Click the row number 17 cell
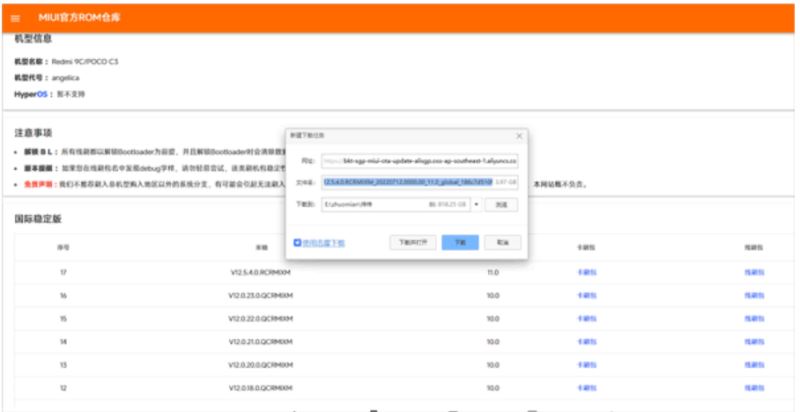This screenshot has width=800, height=412. coord(63,273)
